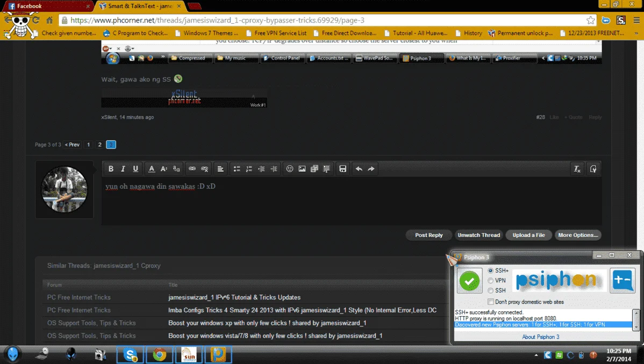Open Imba Configs Tricks 4 Smarty thread

click(x=302, y=310)
